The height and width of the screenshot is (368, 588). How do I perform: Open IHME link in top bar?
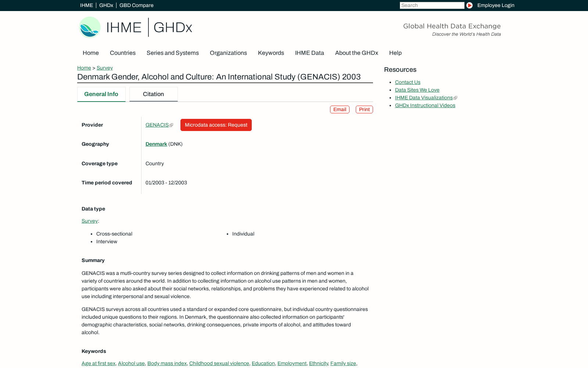(86, 5)
